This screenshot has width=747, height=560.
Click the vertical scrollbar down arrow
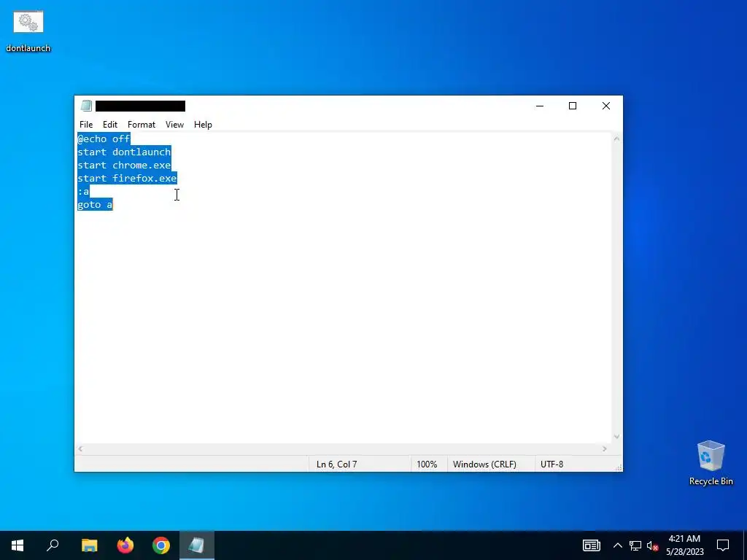tap(617, 437)
